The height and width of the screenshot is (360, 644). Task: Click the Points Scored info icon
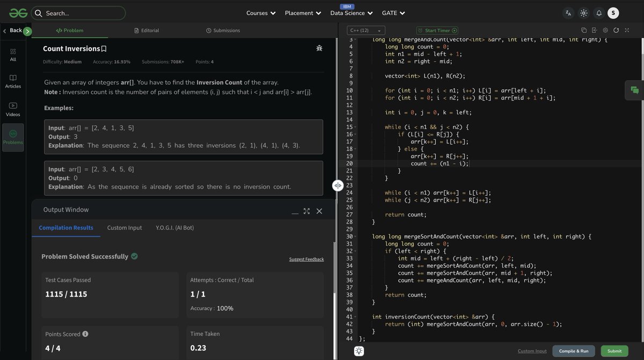pos(85,334)
